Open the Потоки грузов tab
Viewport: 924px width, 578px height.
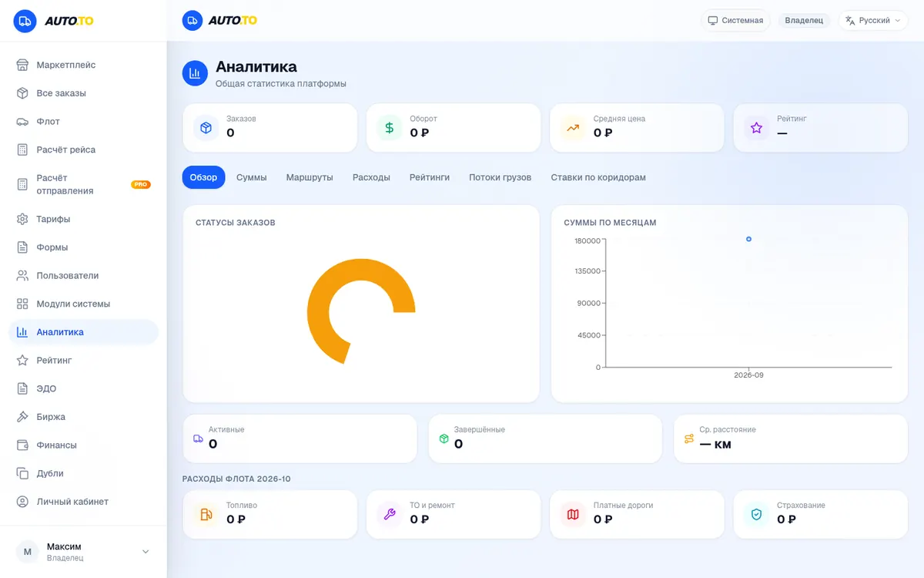coord(500,177)
